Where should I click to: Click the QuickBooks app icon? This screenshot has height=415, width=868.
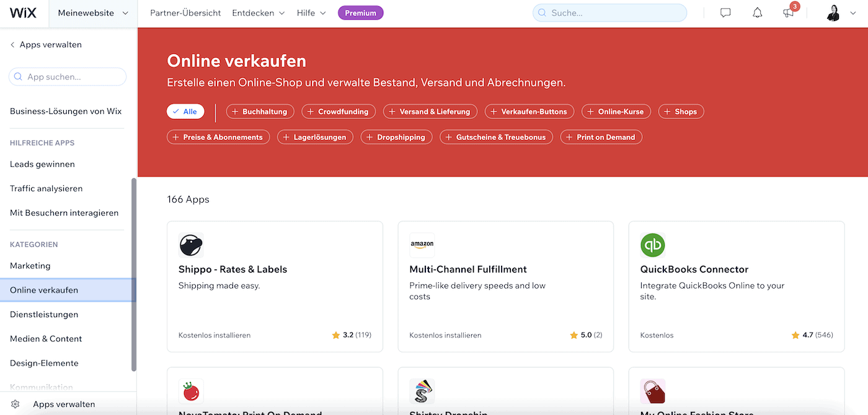[x=653, y=245]
